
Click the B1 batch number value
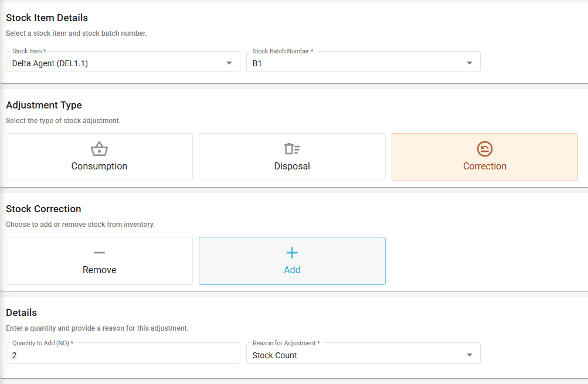point(257,63)
